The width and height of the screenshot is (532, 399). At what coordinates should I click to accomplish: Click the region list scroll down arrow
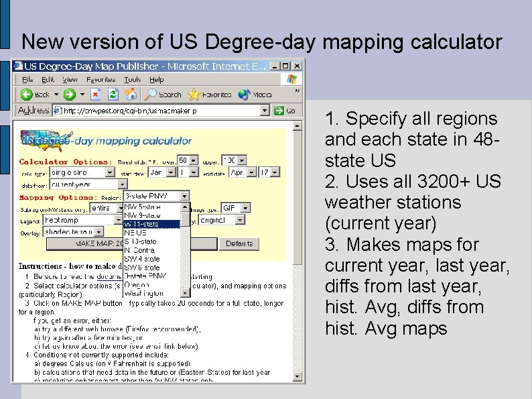pyautogui.click(x=185, y=293)
